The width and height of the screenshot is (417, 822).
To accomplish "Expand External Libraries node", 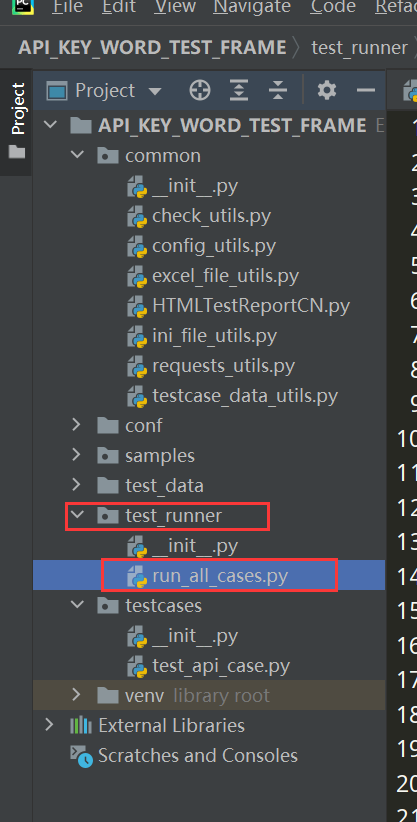I will (50, 725).
